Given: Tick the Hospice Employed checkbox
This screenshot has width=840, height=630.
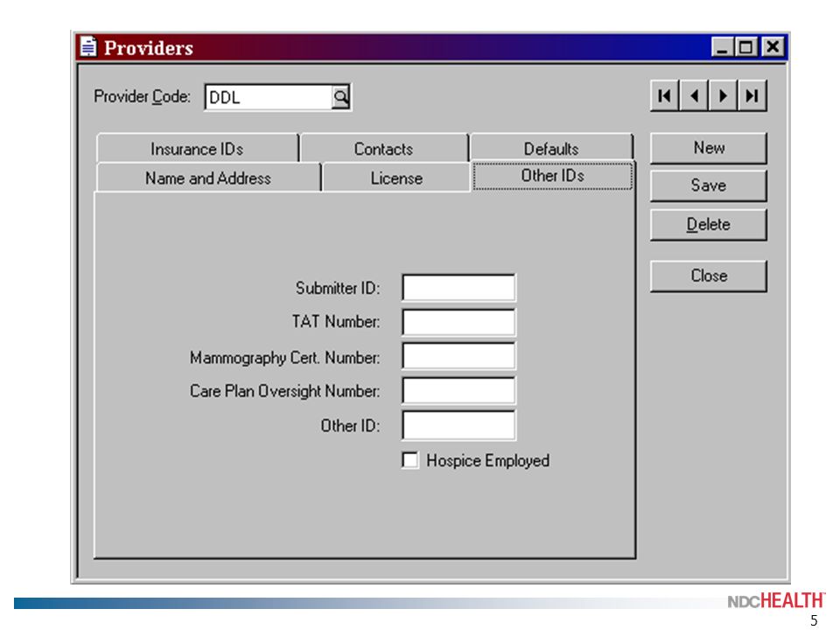Looking at the screenshot, I should 409,460.
